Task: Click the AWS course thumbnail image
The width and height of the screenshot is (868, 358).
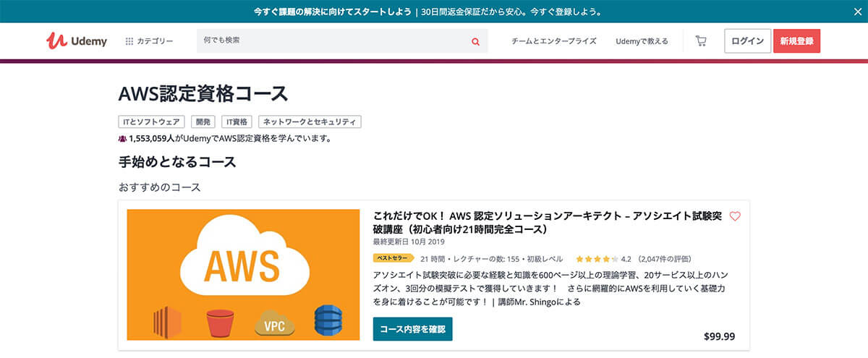Action: click(x=243, y=275)
